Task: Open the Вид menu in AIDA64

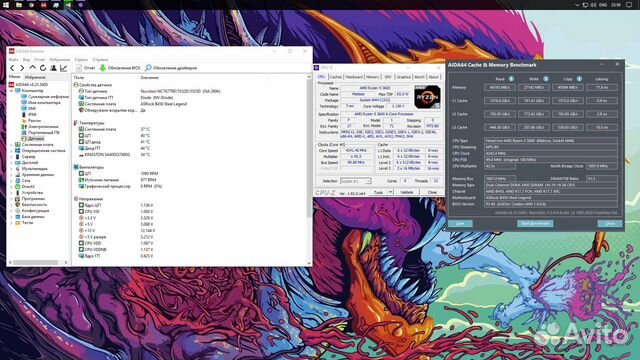Action: tap(26, 60)
